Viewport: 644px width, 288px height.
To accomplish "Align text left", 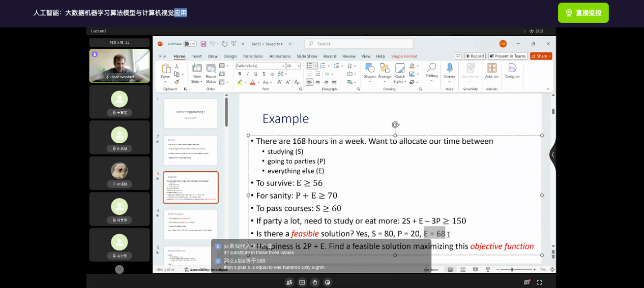I will (309, 82).
